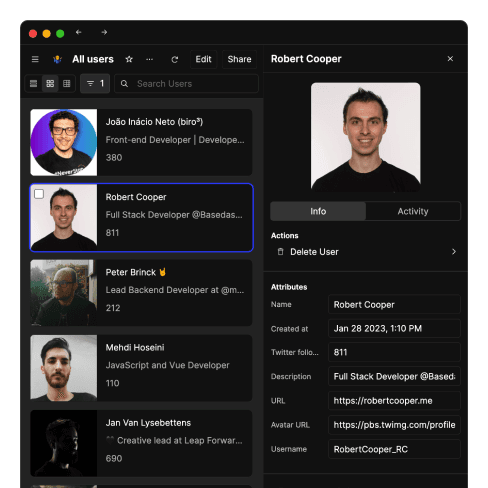Click Mehdi Hoseini's avatar thumbnail
The height and width of the screenshot is (488, 488).
pos(64,368)
